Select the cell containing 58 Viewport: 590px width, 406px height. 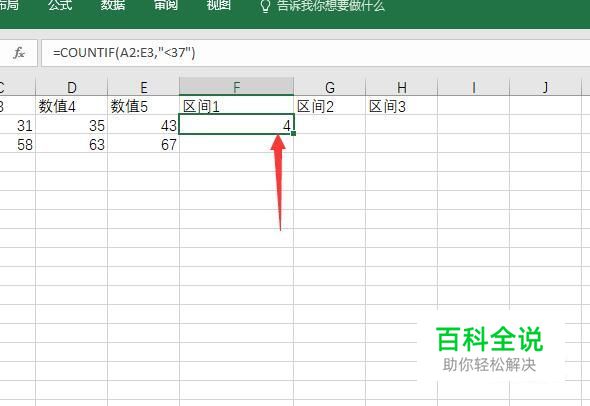click(x=18, y=144)
